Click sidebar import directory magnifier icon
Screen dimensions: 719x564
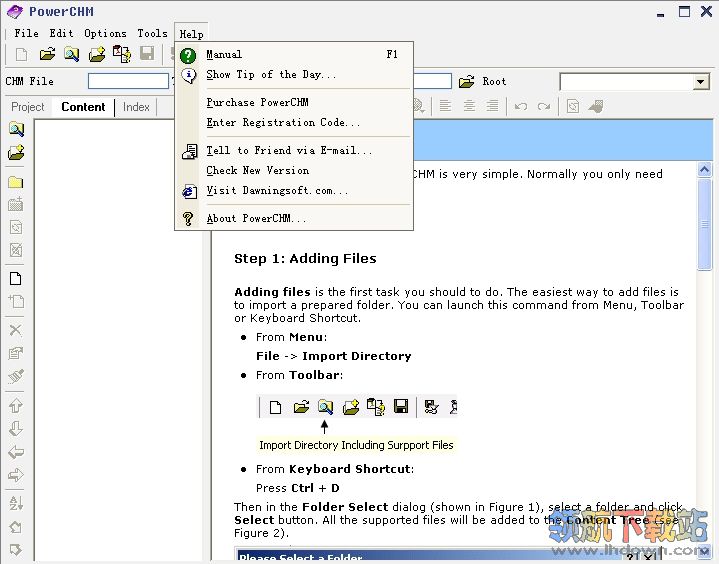coord(16,129)
